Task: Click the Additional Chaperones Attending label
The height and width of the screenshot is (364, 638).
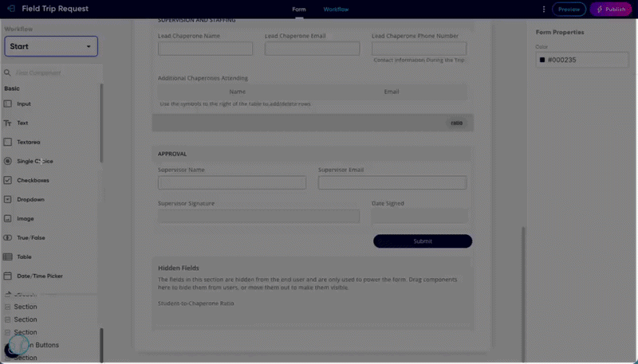Action: [203, 78]
